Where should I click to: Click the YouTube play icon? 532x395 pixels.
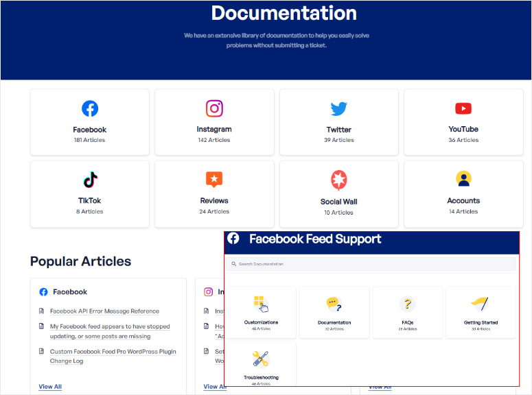pyautogui.click(x=463, y=108)
